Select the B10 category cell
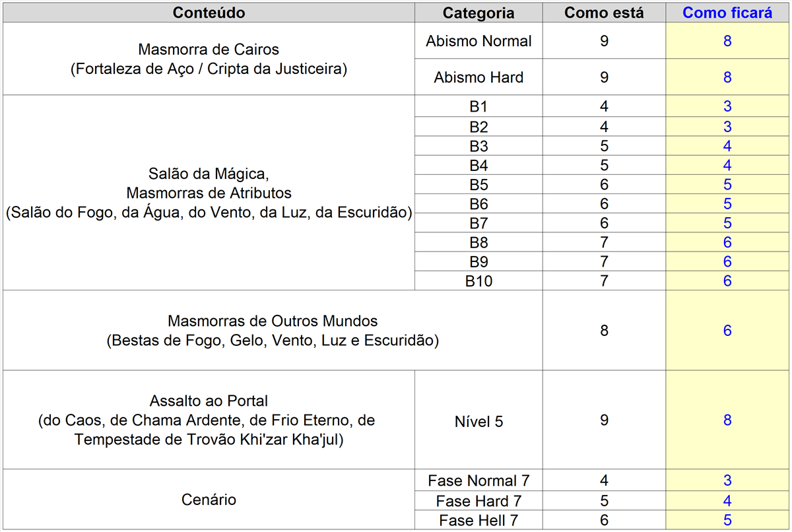The width and height of the screenshot is (792, 532). (478, 281)
